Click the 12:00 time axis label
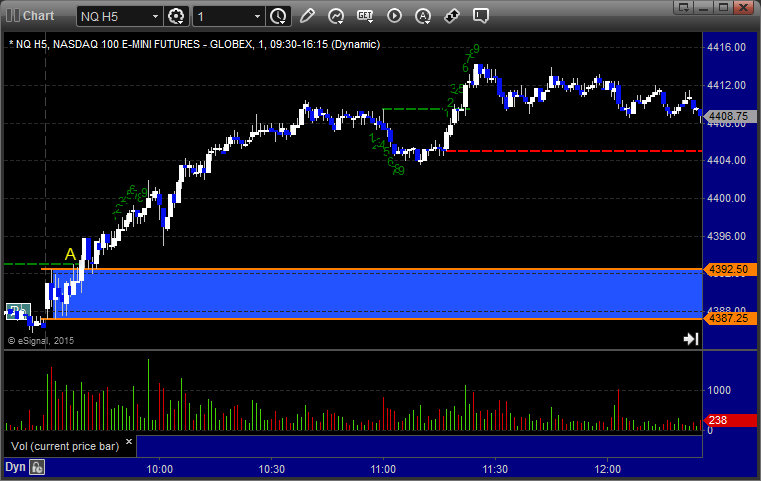 608,469
